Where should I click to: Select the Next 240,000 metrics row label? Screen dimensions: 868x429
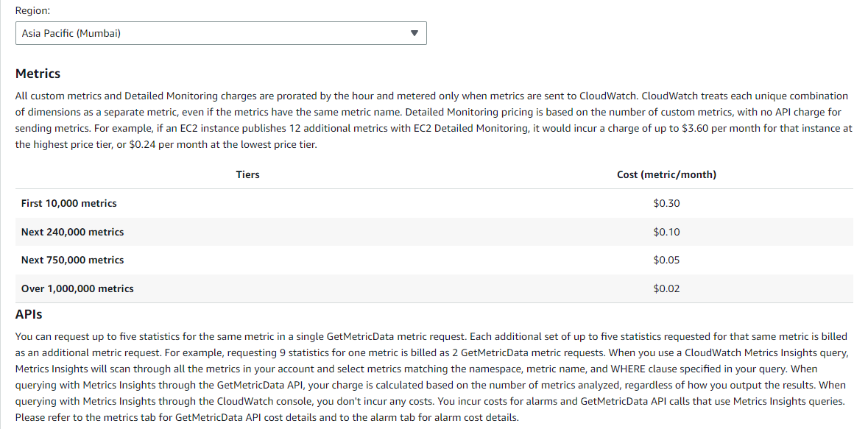pos(73,232)
